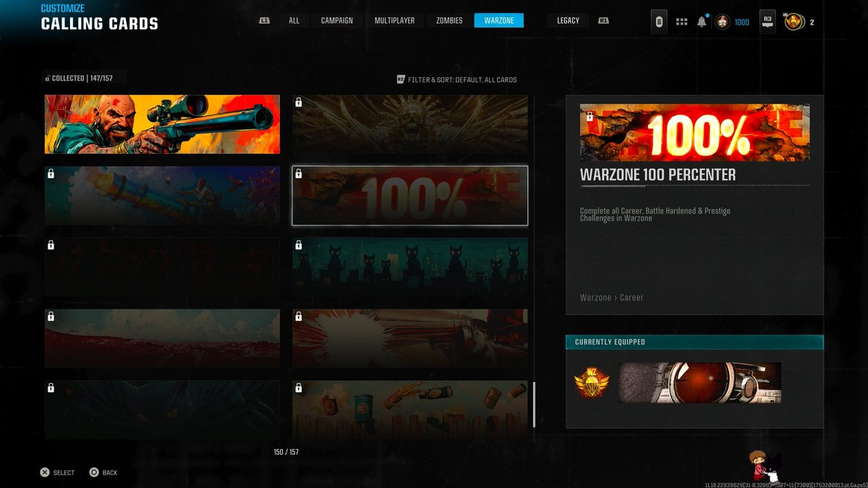868x488 pixels.
Task: Click the equipped WZ emblem icon
Action: click(x=592, y=382)
